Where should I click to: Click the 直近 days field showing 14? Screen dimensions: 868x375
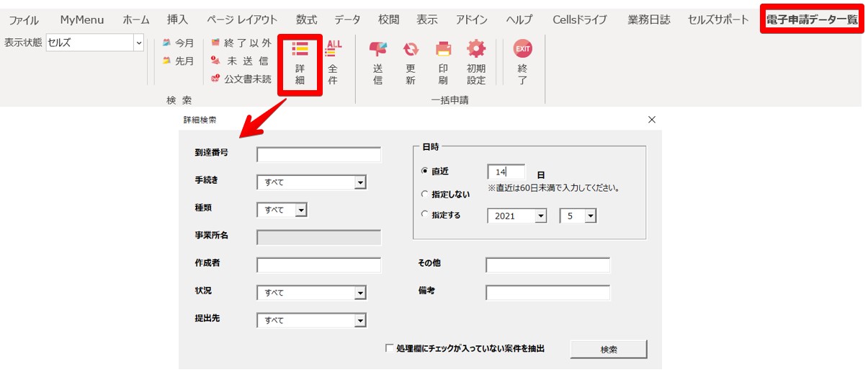(506, 172)
